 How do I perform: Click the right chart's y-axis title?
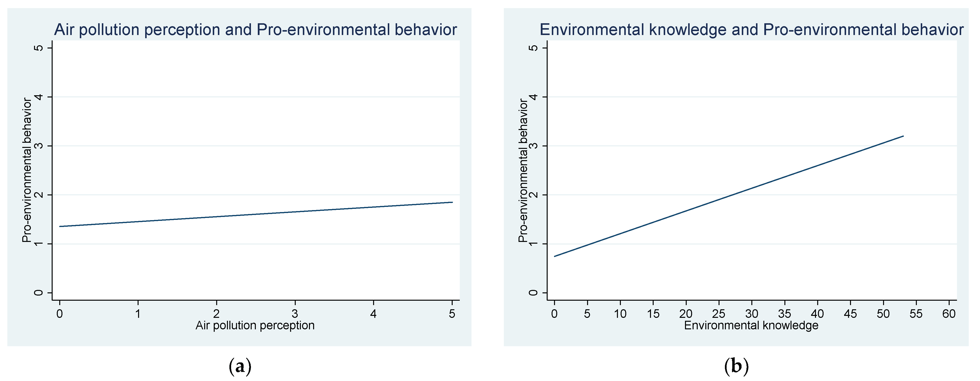[x=523, y=170]
